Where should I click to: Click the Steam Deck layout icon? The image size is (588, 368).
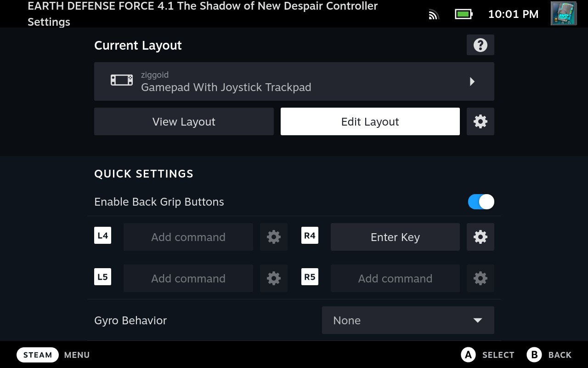pyautogui.click(x=122, y=80)
